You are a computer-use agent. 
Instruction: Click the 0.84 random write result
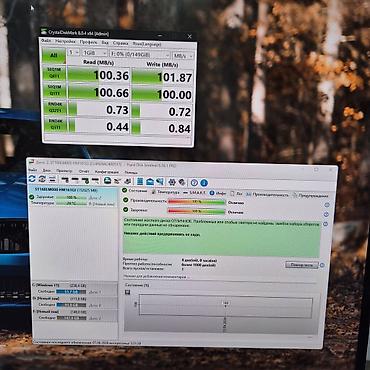coord(162,128)
